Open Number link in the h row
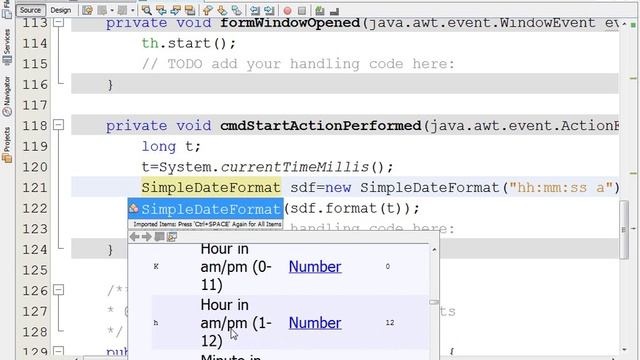Screen dimensions: 640x360 315,323
